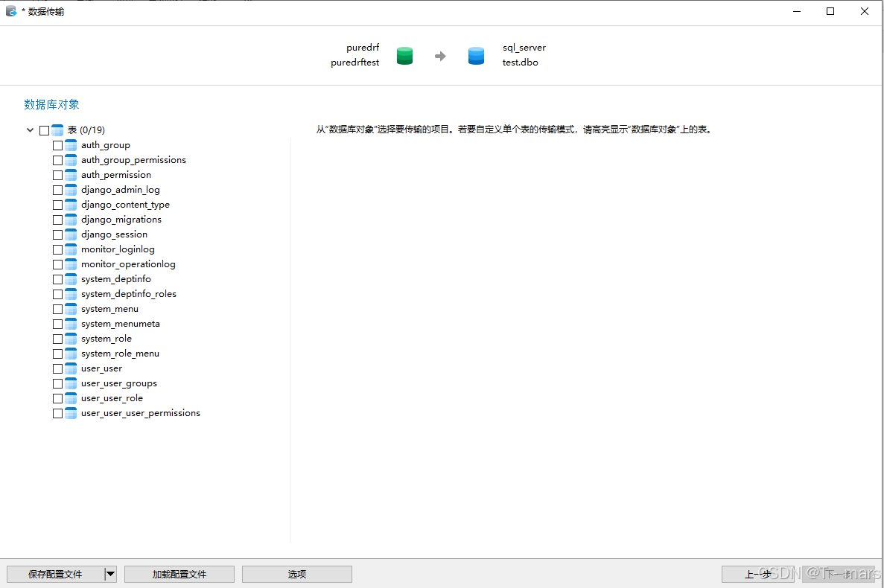Click the table icon of system_deptinfo_roles

tap(71, 295)
